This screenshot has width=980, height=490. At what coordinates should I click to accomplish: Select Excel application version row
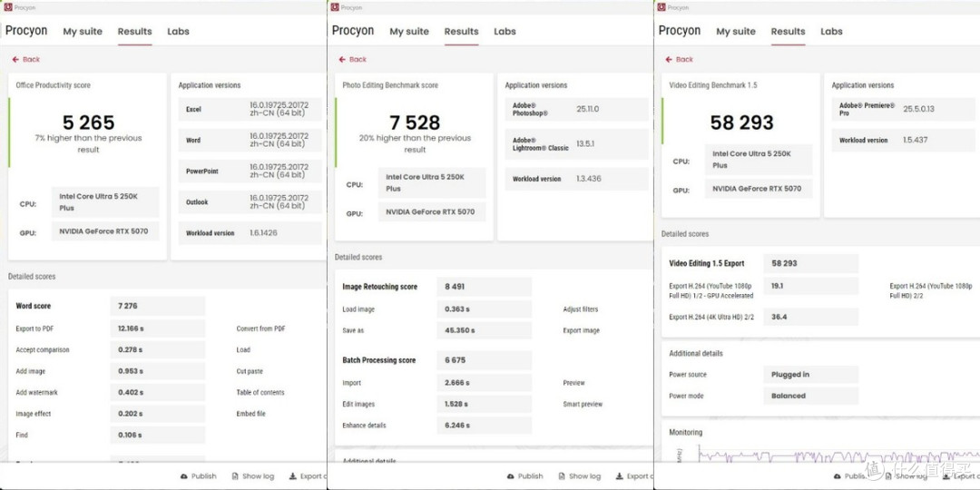[x=250, y=109]
